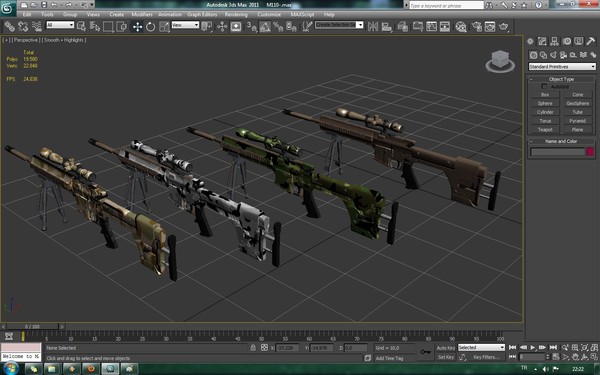The height and width of the screenshot is (375, 600).
Task: Collapse the Object Type rollout
Action: [561, 79]
